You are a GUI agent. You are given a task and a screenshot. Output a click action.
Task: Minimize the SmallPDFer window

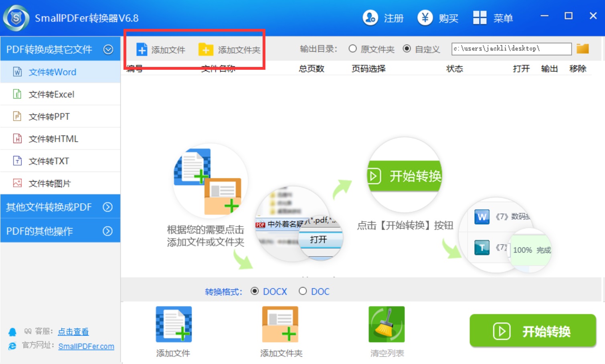pyautogui.click(x=544, y=16)
